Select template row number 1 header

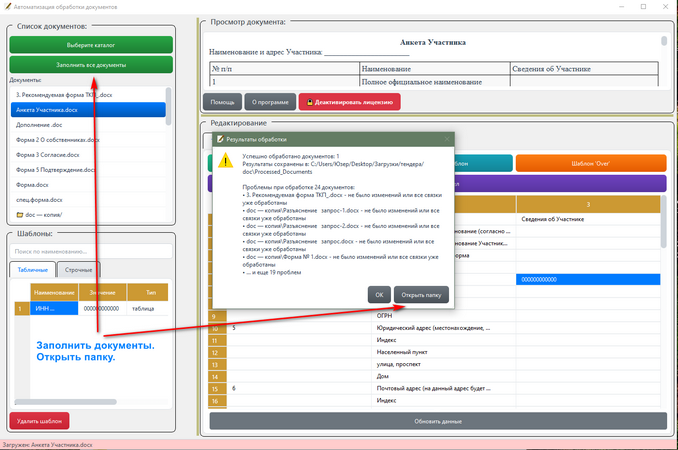tap(22, 309)
